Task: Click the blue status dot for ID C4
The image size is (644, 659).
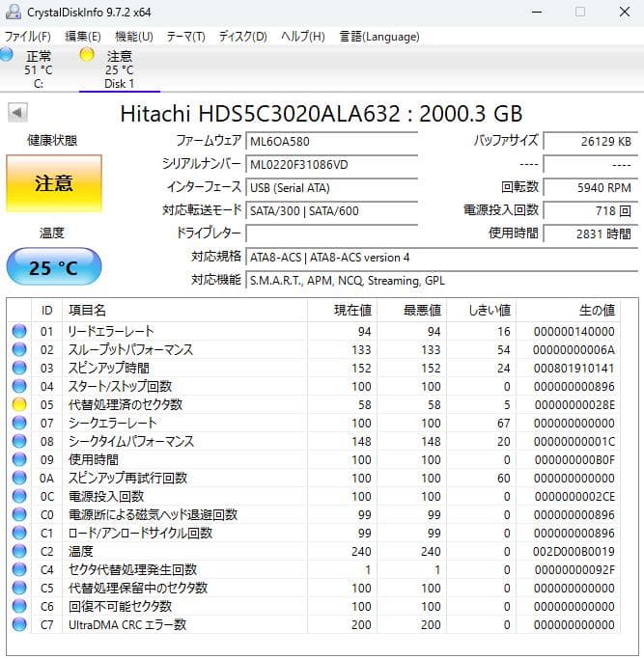Action: pyautogui.click(x=19, y=570)
